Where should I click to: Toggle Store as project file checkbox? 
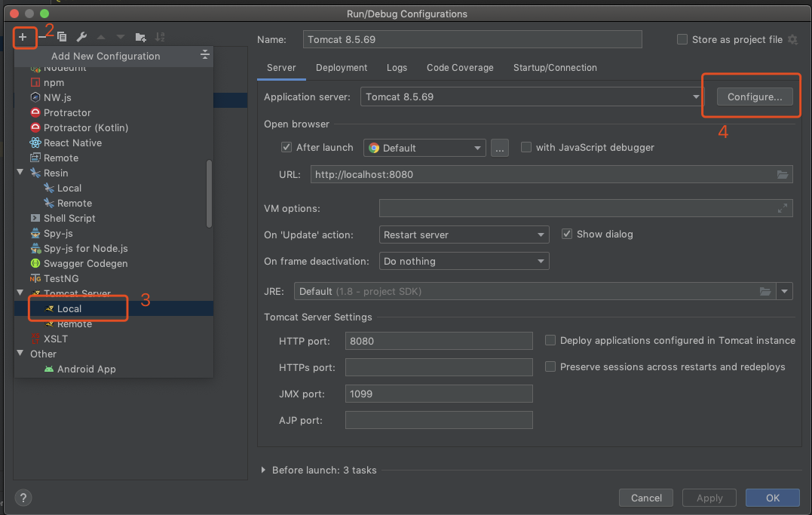pyautogui.click(x=682, y=39)
